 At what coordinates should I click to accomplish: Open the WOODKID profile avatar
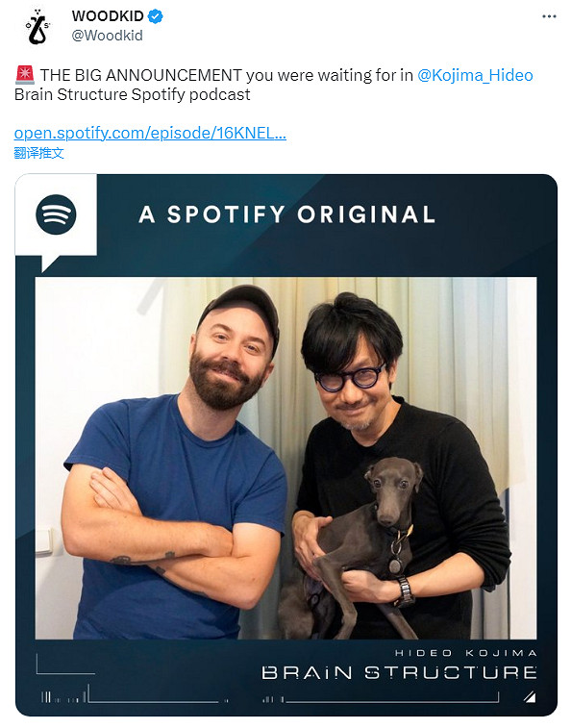point(38,26)
